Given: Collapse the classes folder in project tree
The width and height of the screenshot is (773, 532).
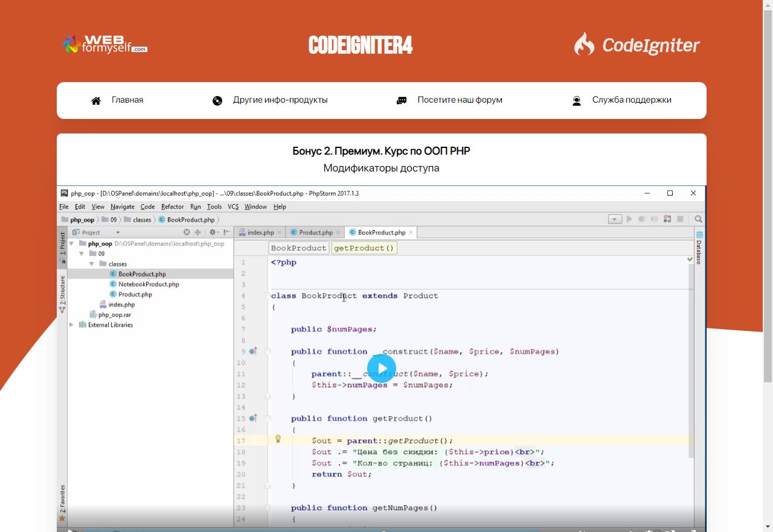Looking at the screenshot, I should tap(91, 264).
